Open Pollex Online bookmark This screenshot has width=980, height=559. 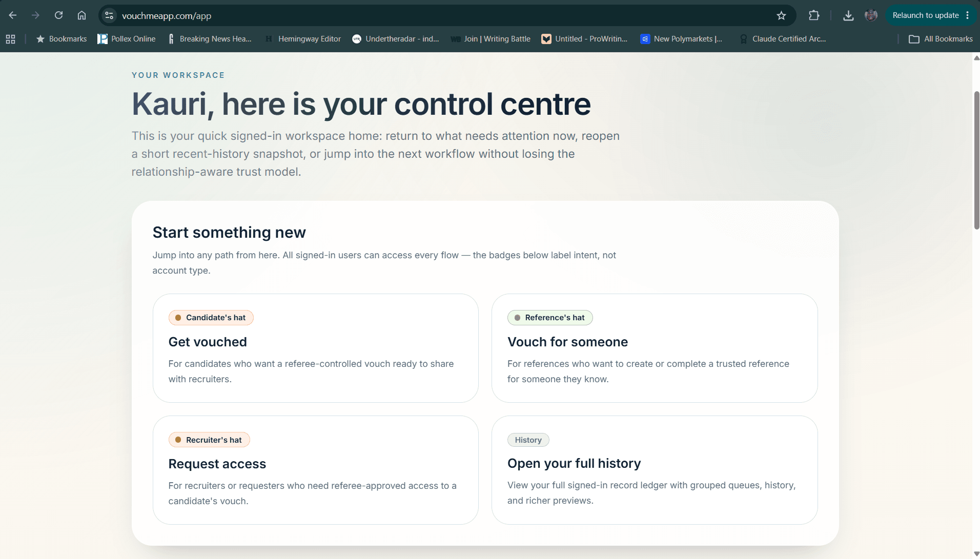pos(127,39)
